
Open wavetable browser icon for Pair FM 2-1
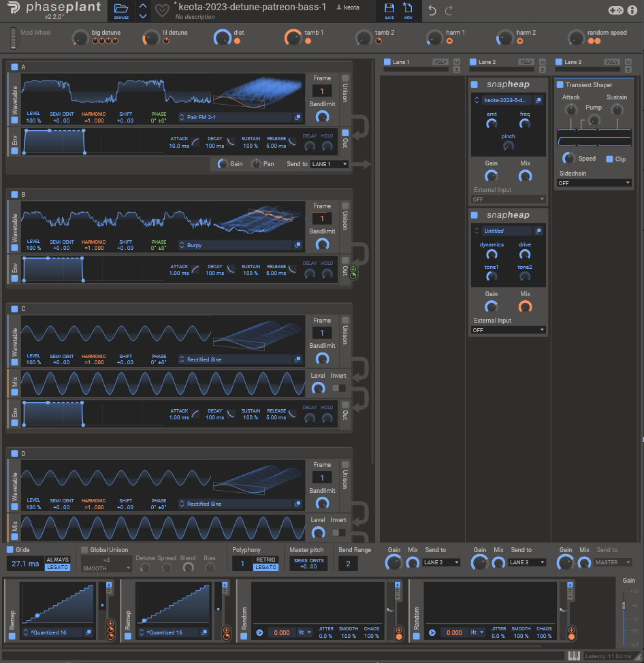297,117
